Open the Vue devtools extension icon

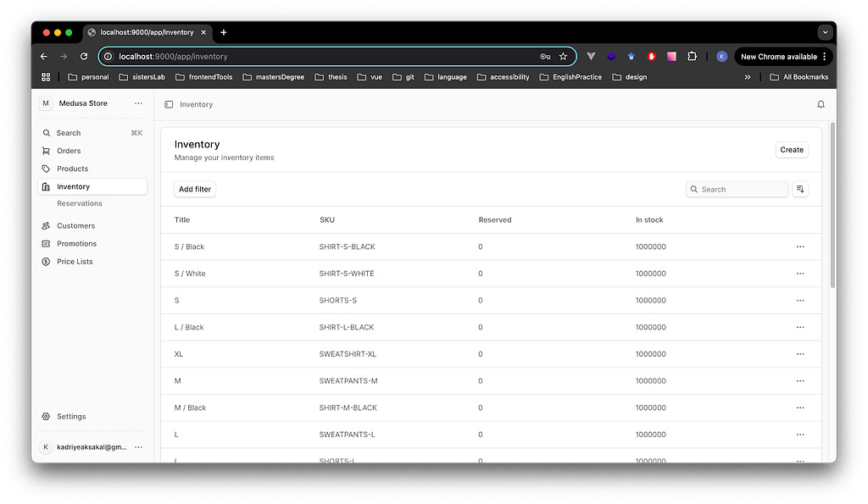click(x=591, y=57)
